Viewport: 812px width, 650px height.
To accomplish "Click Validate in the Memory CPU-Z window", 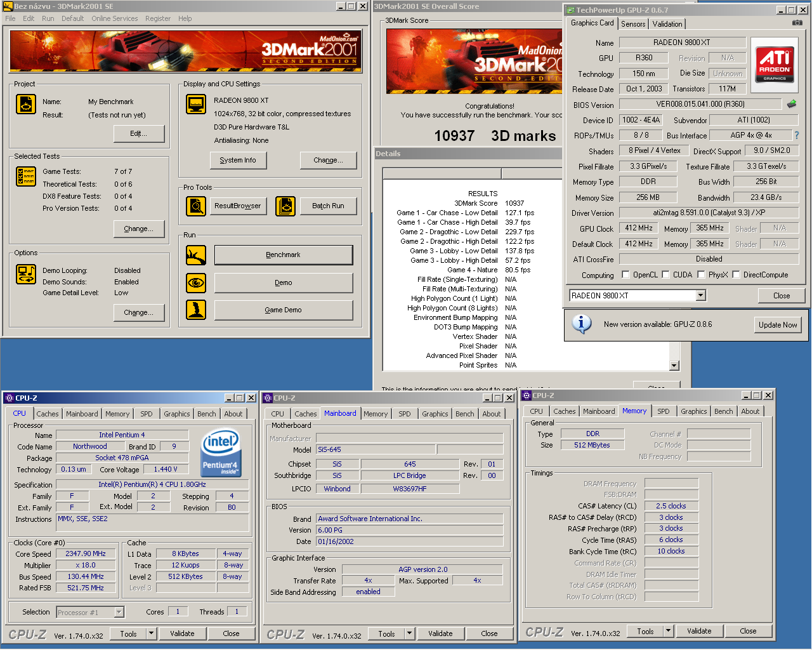I will point(699,631).
